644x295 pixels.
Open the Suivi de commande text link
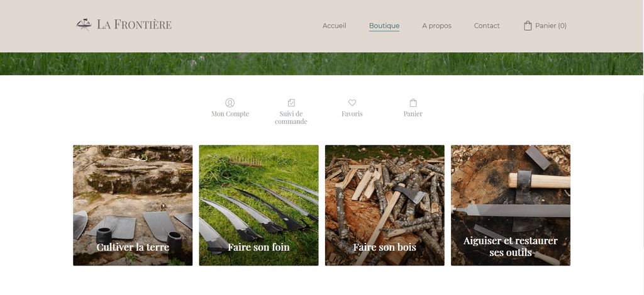click(x=291, y=118)
